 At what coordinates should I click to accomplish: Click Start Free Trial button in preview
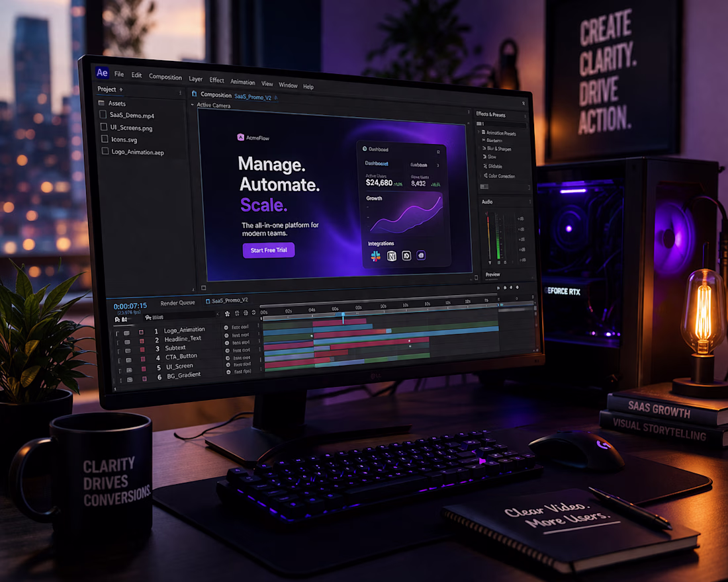268,250
